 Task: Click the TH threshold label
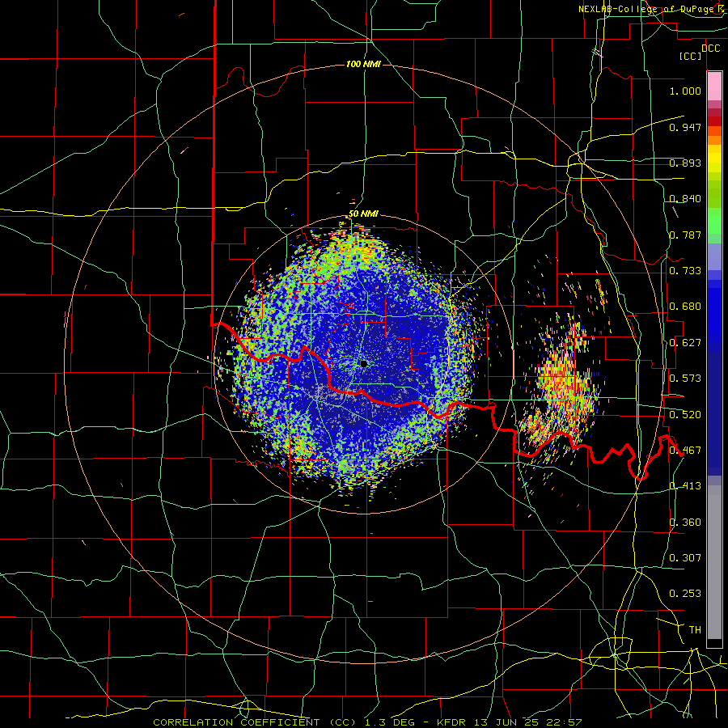[695, 629]
